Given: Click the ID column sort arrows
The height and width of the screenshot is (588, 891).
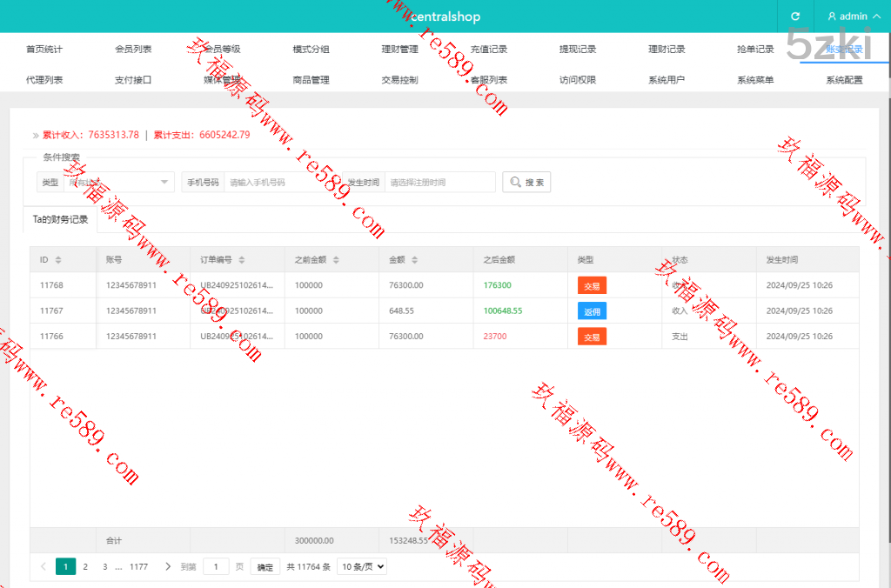Looking at the screenshot, I should point(58,260).
